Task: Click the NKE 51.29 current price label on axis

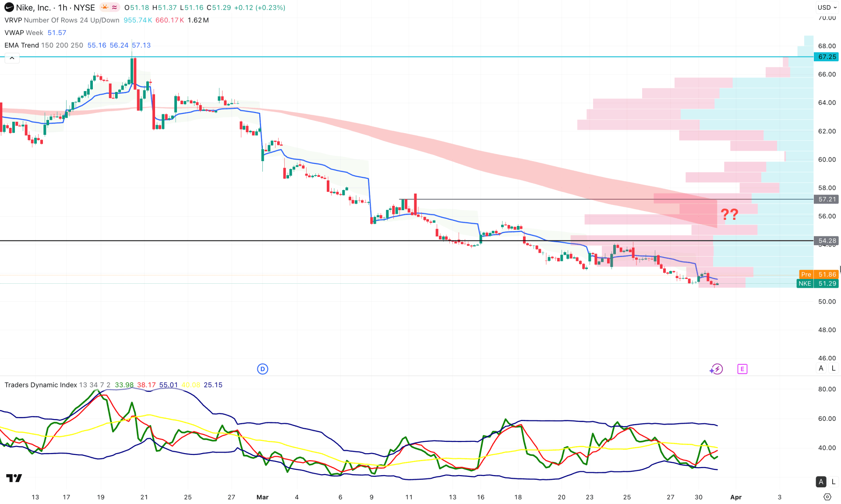Action: click(817, 283)
